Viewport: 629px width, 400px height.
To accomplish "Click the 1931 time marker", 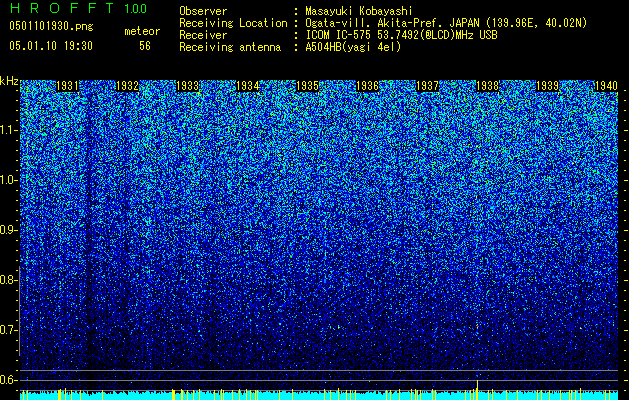I will point(67,86).
